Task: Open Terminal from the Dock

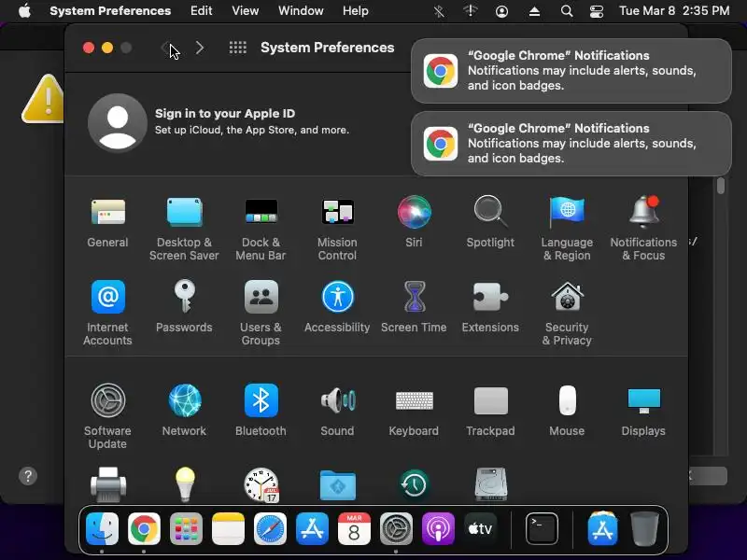Action: (x=543, y=528)
